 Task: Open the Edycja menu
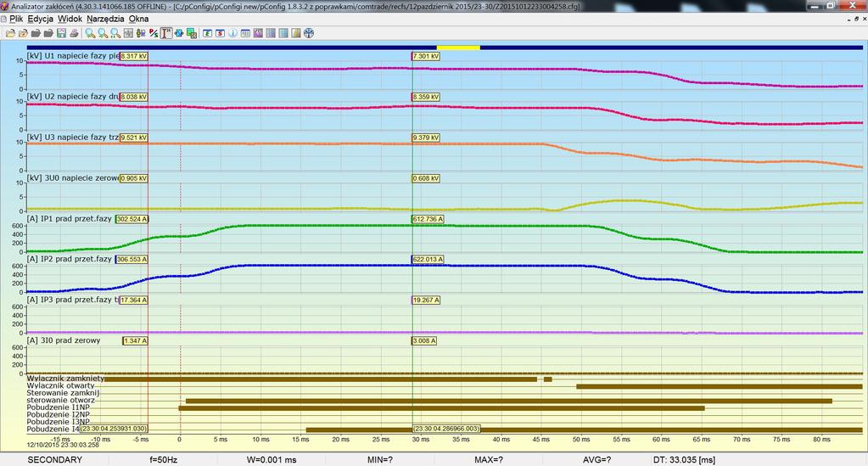coord(41,19)
